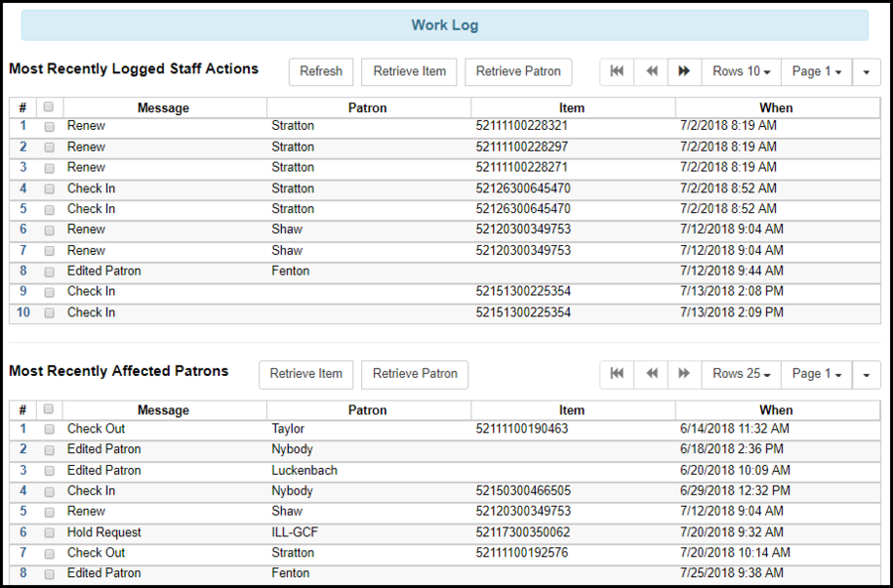
Task: Open Rows 25 dropdown in Affected Patrons
Action: [x=741, y=374]
